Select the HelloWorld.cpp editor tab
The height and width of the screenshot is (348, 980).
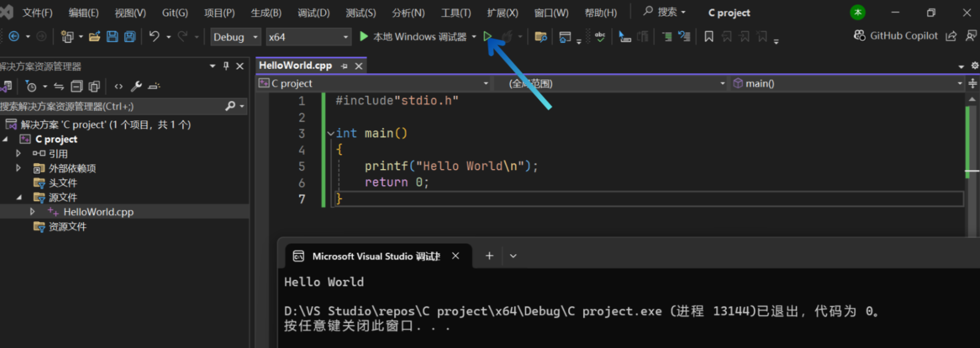[x=296, y=65]
